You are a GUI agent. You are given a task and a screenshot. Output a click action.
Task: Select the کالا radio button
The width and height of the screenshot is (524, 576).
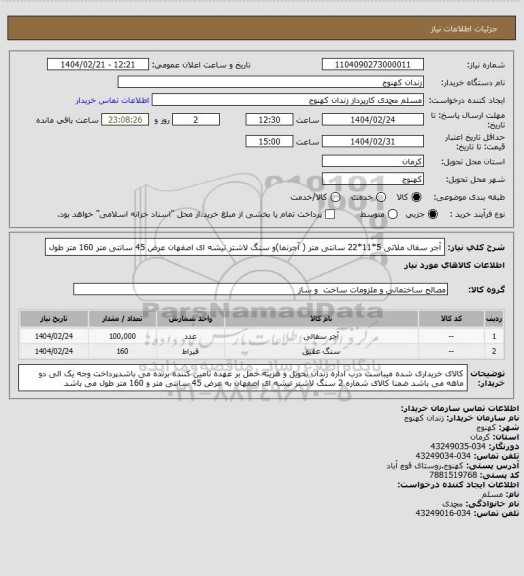point(416,197)
